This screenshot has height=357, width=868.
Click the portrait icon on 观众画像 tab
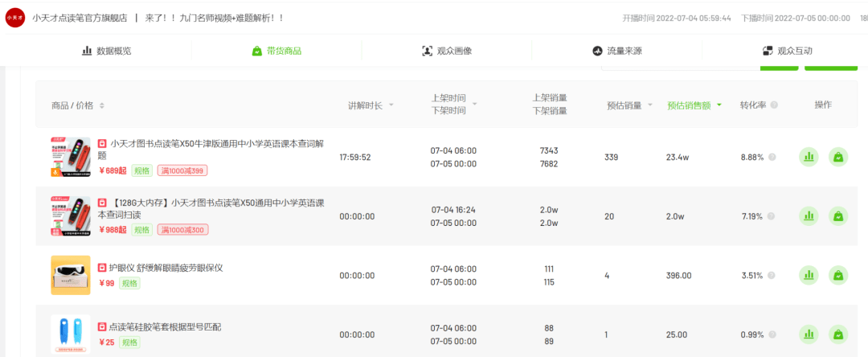(x=427, y=51)
